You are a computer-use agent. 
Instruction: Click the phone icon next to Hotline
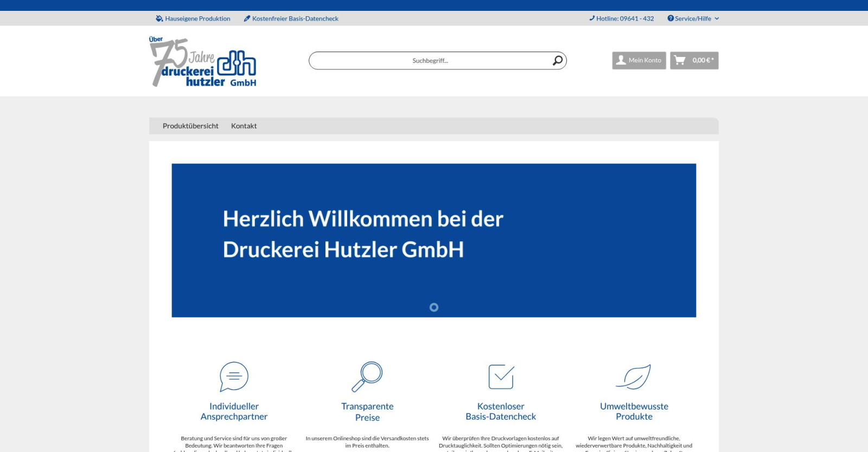point(592,18)
